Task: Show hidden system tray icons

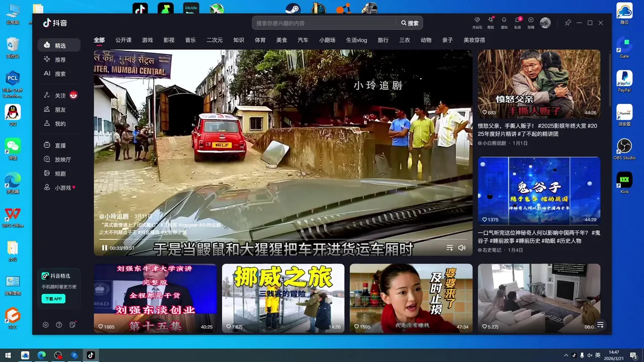Action: click(x=566, y=355)
